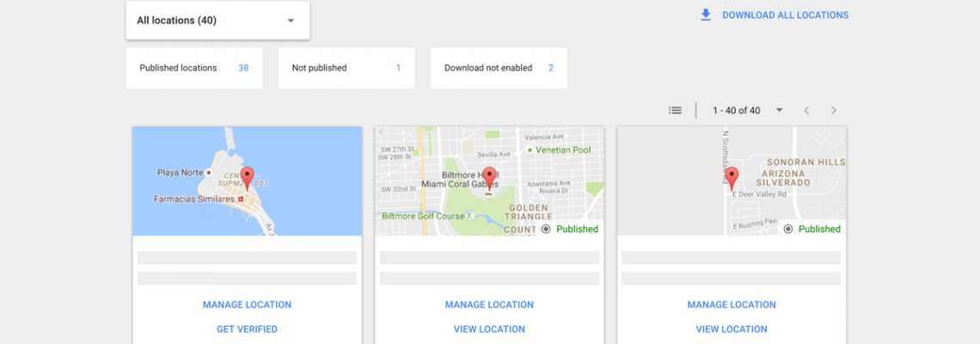The height and width of the screenshot is (344, 980).
Task: Click Published status icon on Biltmore card
Action: [x=546, y=229]
